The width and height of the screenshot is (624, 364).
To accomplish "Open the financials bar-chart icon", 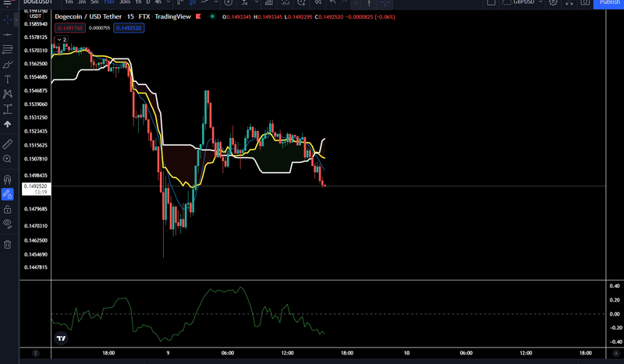I will pyautogui.click(x=269, y=2).
